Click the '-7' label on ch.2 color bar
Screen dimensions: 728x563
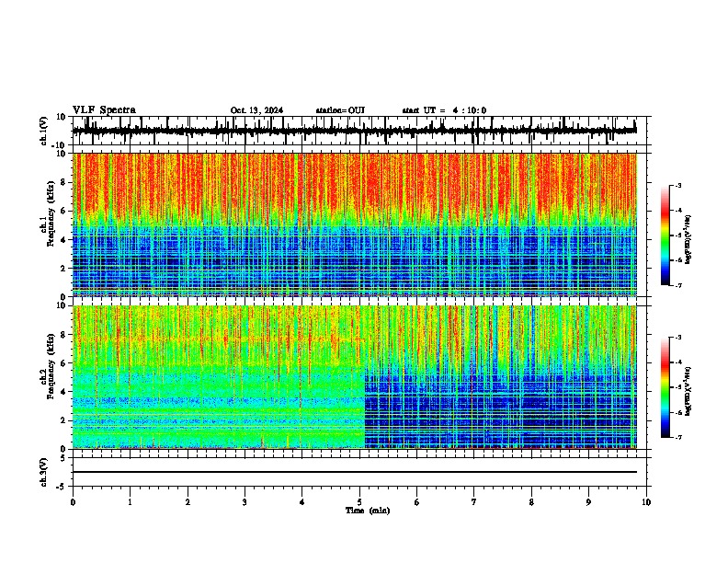click(x=677, y=437)
